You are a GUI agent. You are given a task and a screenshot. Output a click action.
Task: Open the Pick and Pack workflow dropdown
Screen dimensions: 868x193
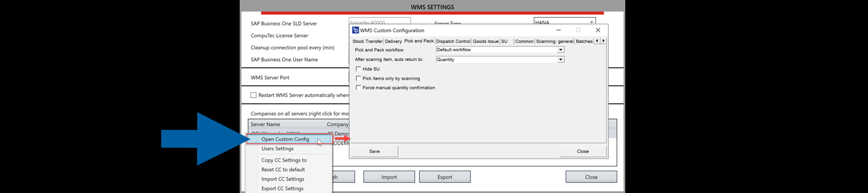[x=561, y=50]
